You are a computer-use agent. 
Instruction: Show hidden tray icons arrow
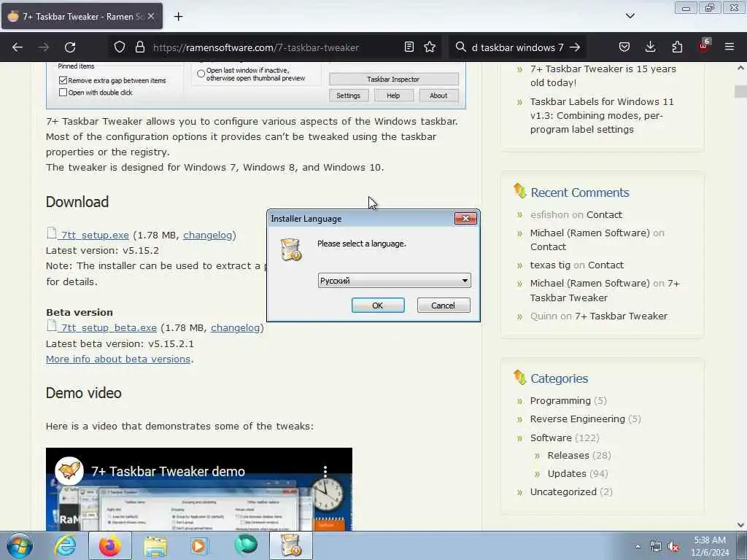click(x=638, y=546)
